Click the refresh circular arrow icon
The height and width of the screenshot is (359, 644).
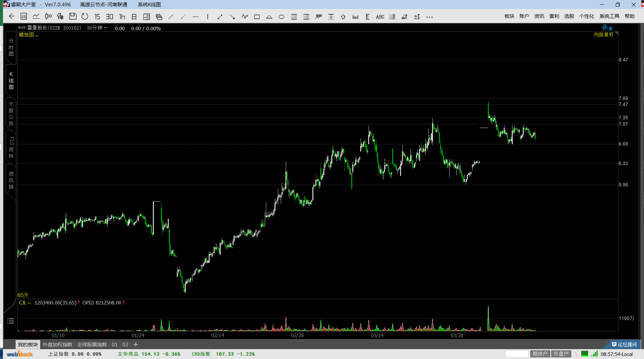coord(85,17)
